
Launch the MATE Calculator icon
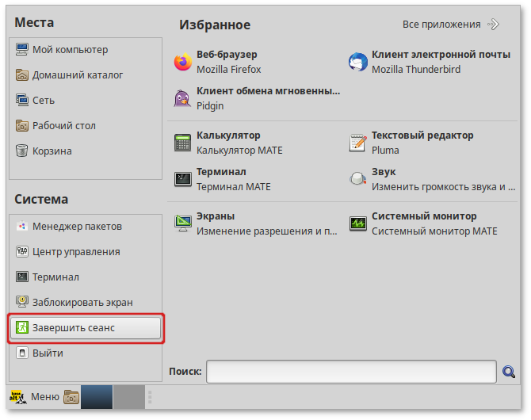pos(182,143)
